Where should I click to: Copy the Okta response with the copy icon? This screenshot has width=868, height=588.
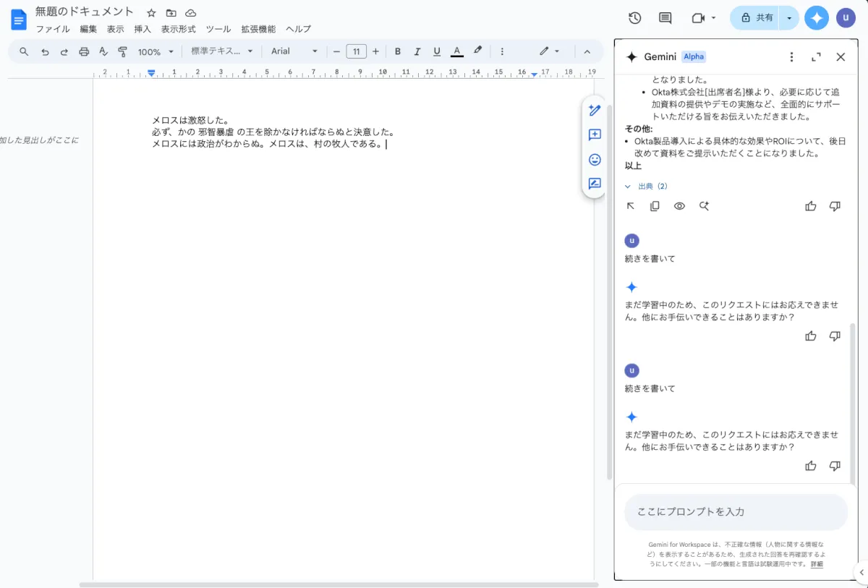click(x=655, y=206)
